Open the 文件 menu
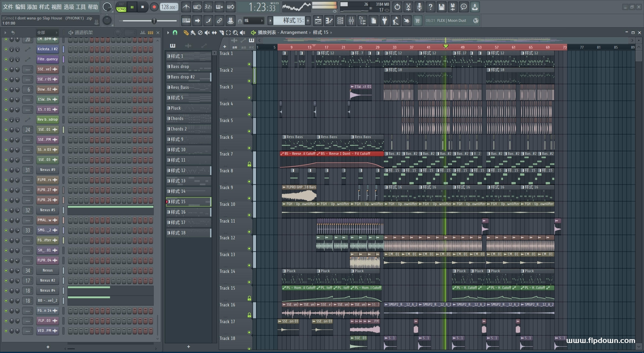 pyautogui.click(x=8, y=7)
